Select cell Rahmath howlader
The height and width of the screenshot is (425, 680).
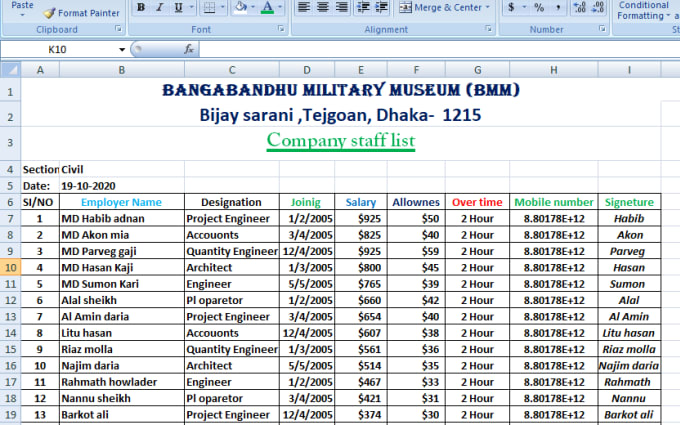coord(122,382)
